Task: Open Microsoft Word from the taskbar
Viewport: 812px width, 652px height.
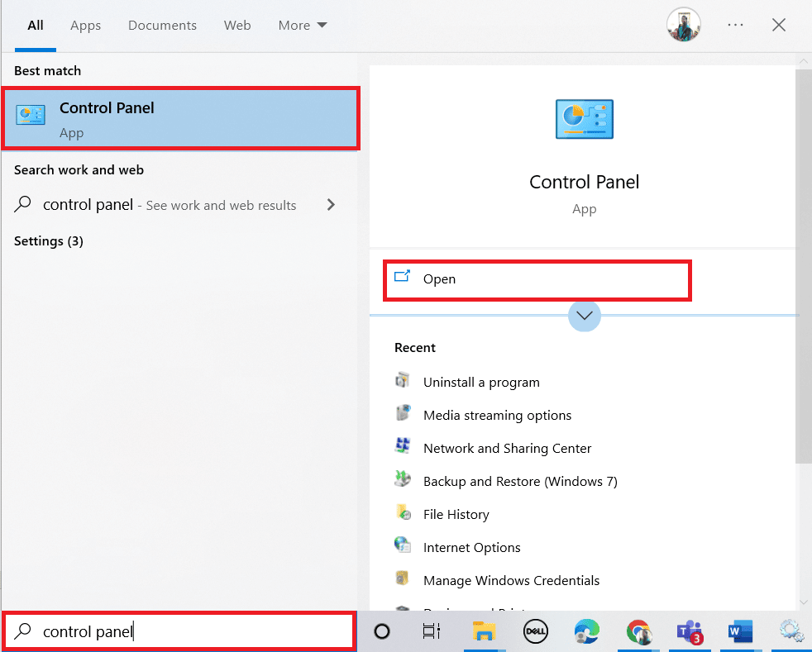Action: click(740, 631)
